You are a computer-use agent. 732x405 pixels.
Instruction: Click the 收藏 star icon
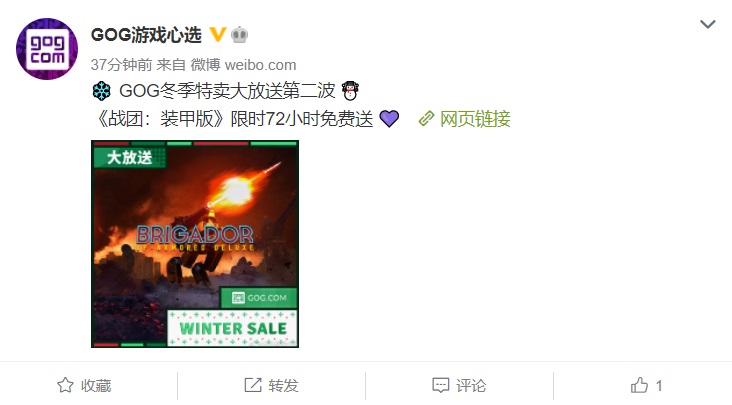tap(65, 385)
